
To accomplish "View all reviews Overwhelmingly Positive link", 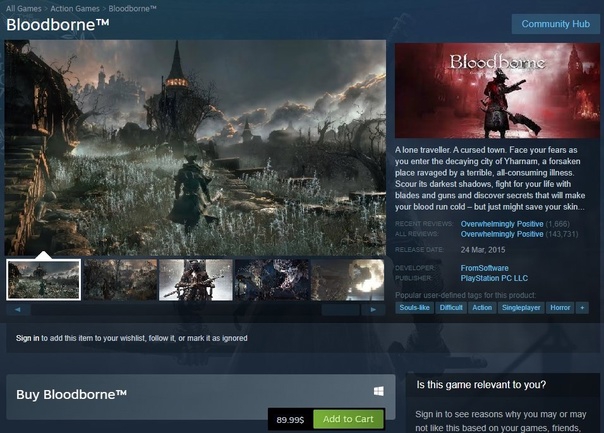I will tap(502, 234).
